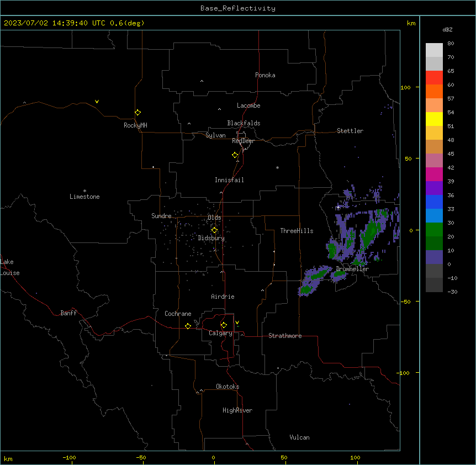
Task: Click the white plus marker north of Drumheller
Action: (338, 207)
